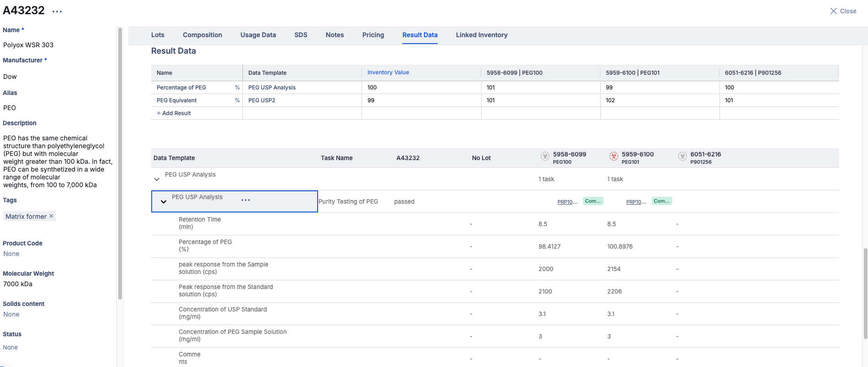Open the SDS tab
The image size is (868, 367).
click(x=301, y=35)
